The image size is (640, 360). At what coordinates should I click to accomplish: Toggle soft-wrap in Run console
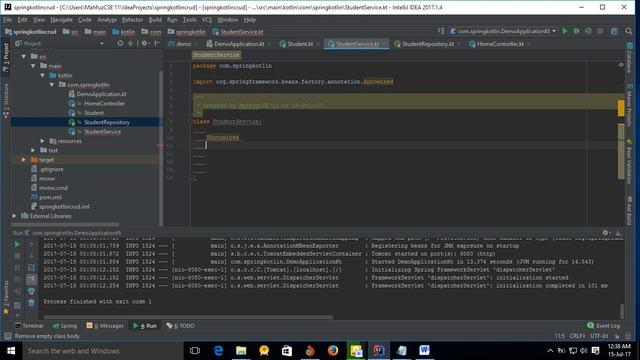pos(31,268)
